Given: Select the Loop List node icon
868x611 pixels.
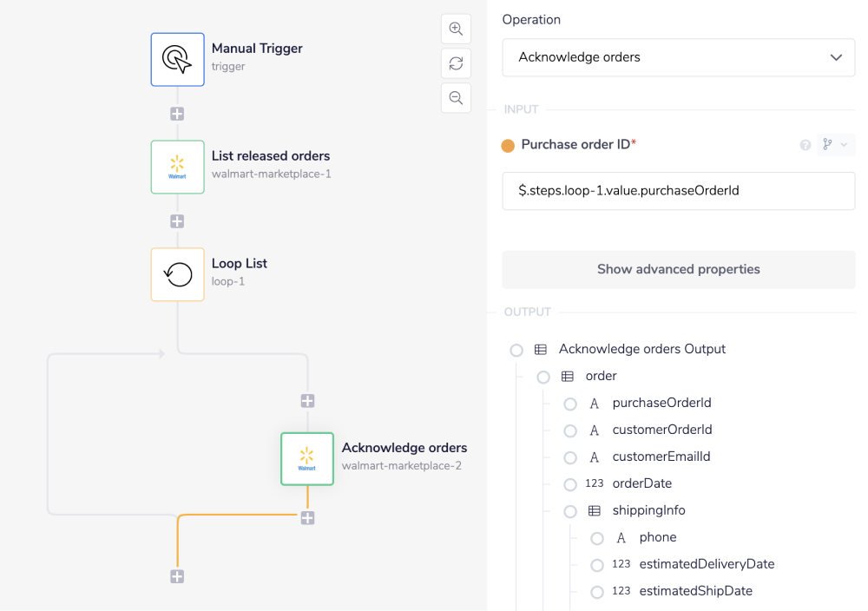Looking at the screenshot, I should (x=177, y=274).
